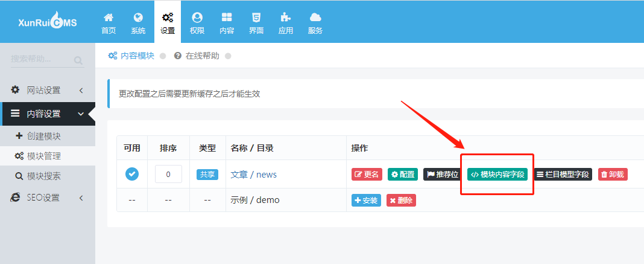The height and width of the screenshot is (264, 644).
Task: Expand the SEO设置 sidebar section
Action: (48, 198)
